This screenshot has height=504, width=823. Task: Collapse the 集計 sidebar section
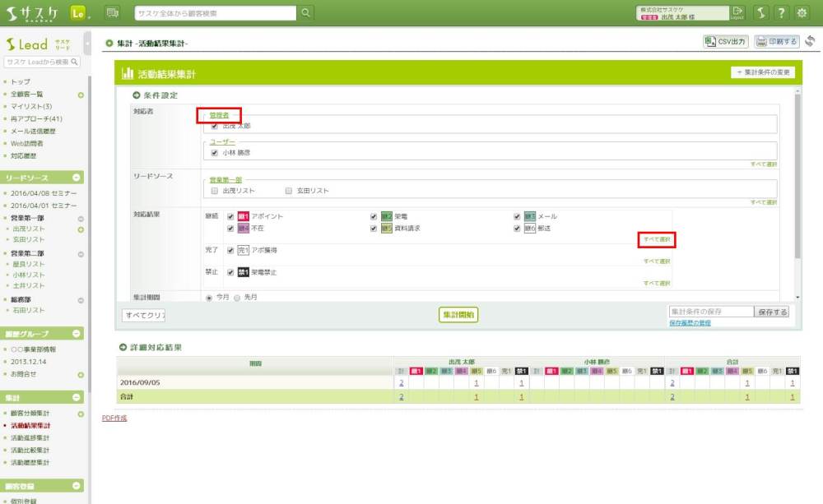(x=76, y=398)
